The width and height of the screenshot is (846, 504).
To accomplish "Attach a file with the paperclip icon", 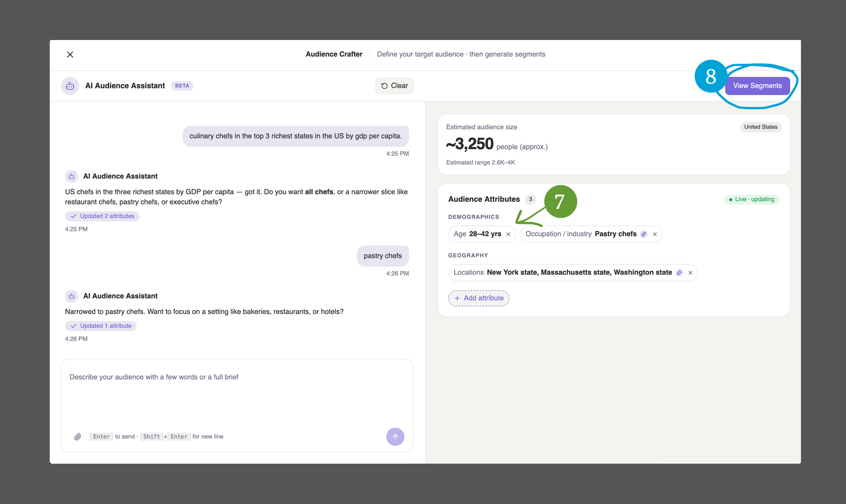I will (78, 437).
